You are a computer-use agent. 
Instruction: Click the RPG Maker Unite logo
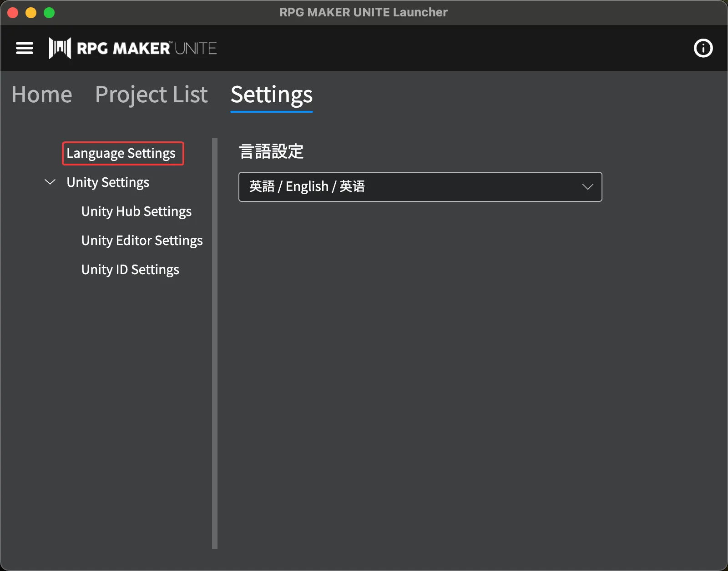point(133,48)
